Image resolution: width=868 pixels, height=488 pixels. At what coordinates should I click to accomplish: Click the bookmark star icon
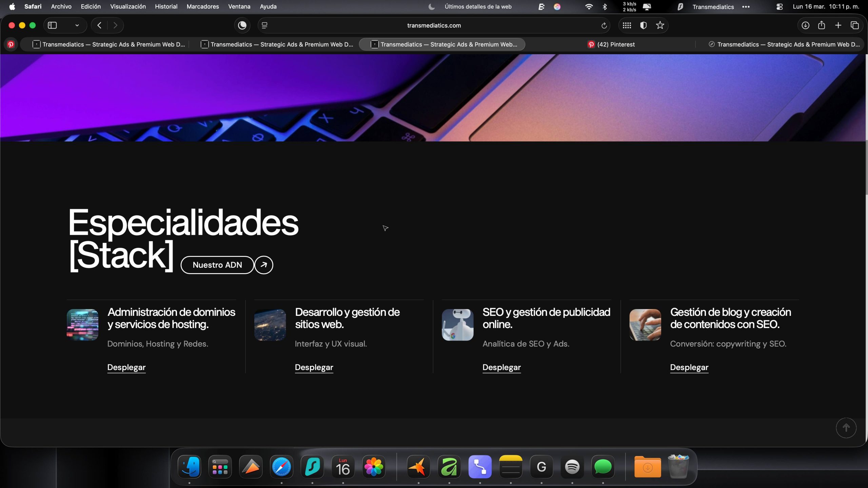coord(660,25)
